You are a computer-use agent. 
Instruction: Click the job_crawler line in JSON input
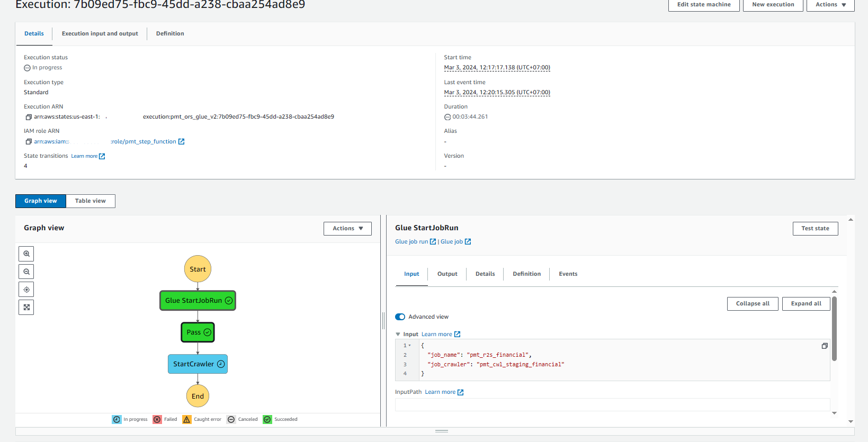tap(496, 365)
